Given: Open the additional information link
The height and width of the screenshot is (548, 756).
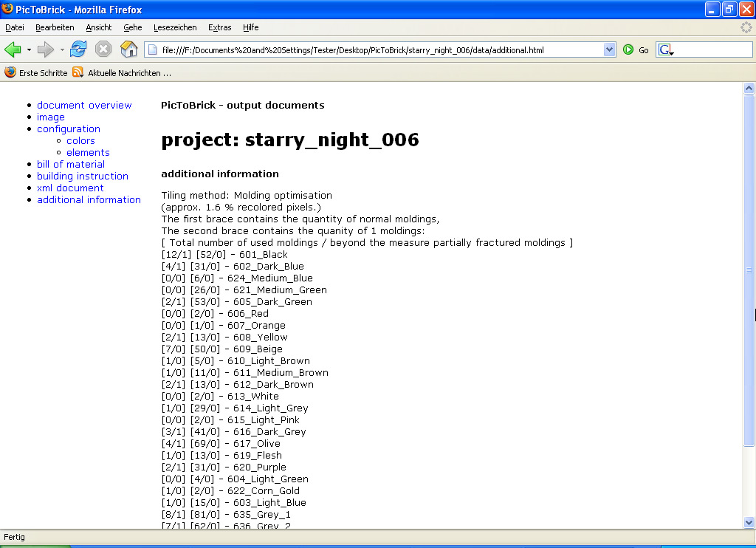Looking at the screenshot, I should pyautogui.click(x=89, y=199).
